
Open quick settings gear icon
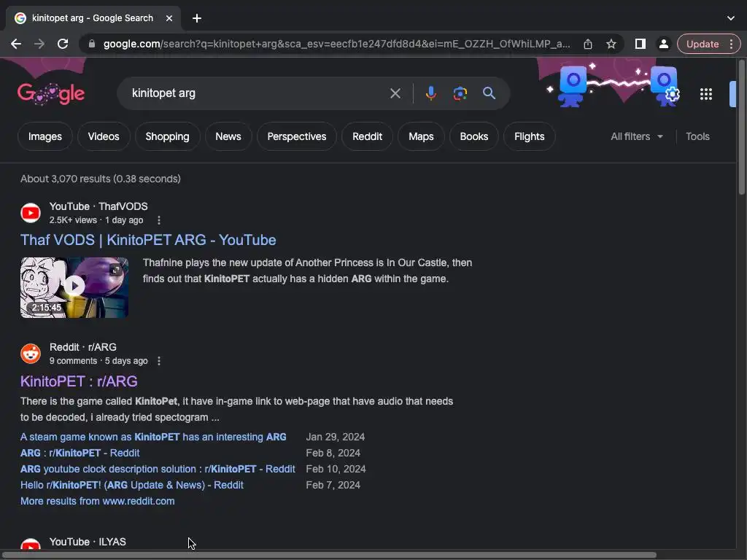coord(672,94)
